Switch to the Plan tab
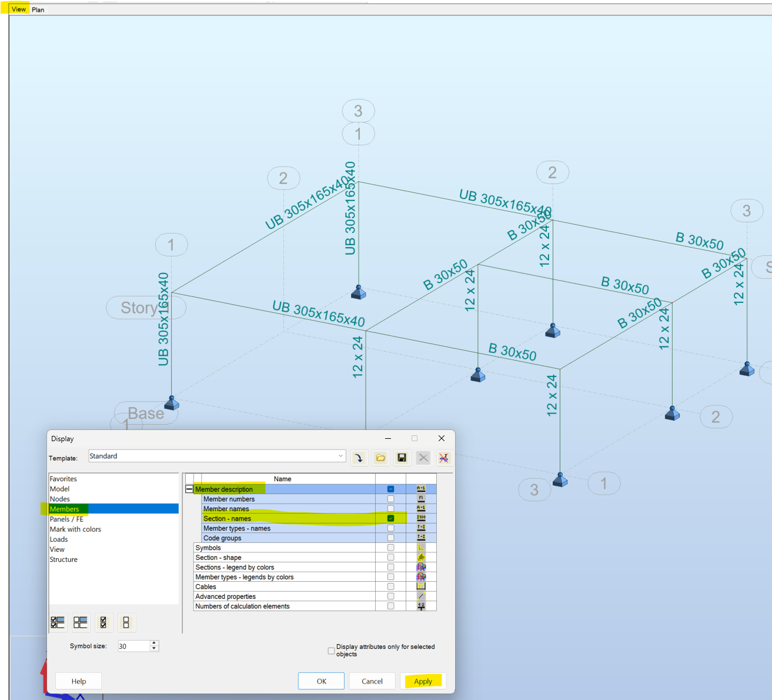Image resolution: width=772 pixels, height=700 pixels. click(x=38, y=10)
